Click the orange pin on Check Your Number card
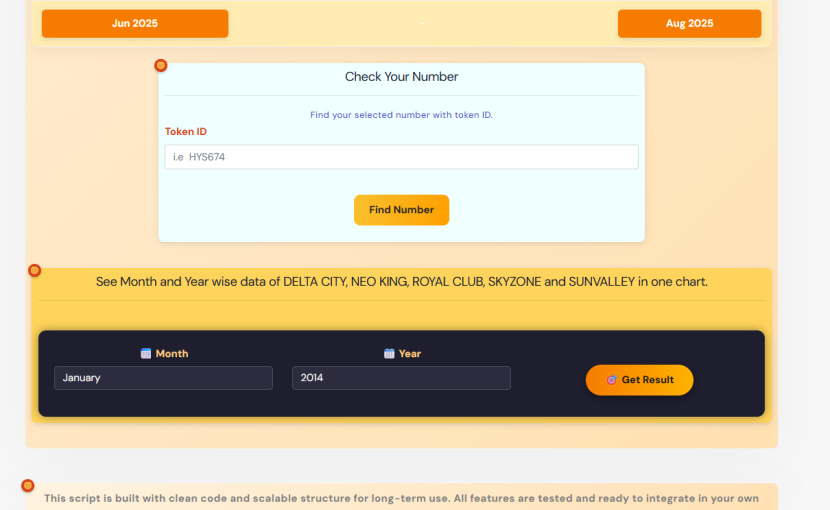830x510 pixels. (x=160, y=65)
